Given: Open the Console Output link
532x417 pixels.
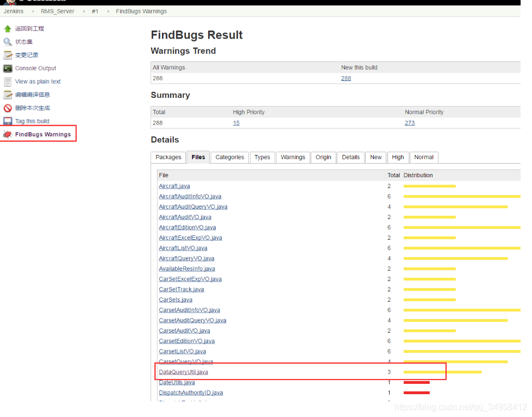Looking at the screenshot, I should [x=36, y=69].
